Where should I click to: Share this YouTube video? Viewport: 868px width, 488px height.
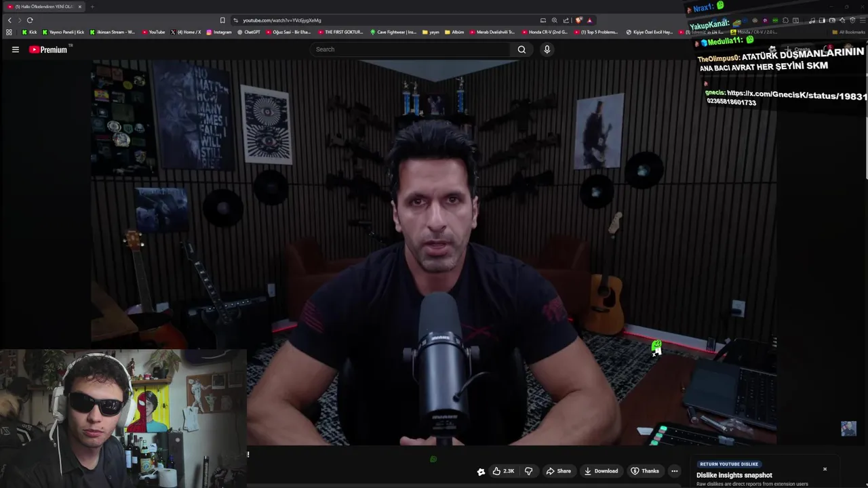pos(559,471)
